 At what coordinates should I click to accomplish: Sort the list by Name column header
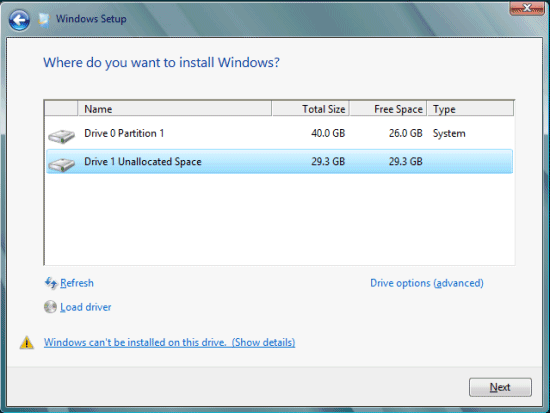pyautogui.click(x=174, y=109)
